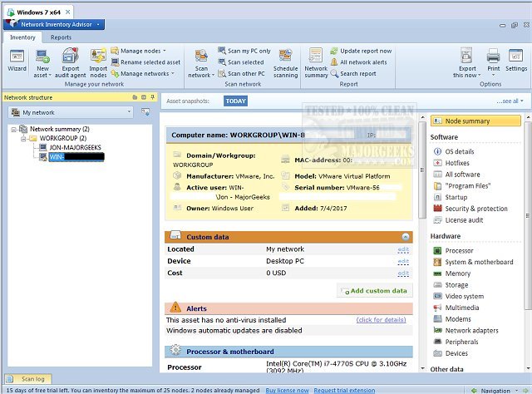Open the My network combo box
This screenshot has width=532, height=394.
pyautogui.click(x=71, y=112)
